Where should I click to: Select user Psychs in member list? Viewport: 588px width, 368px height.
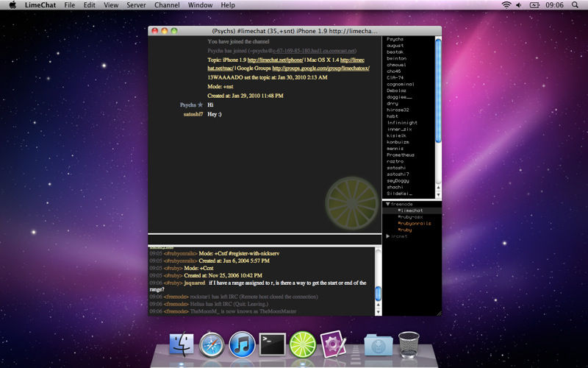tap(395, 39)
